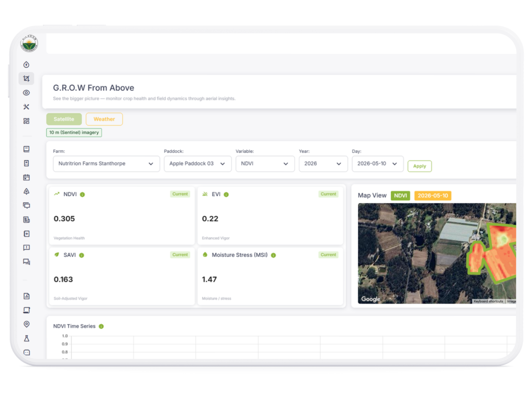The height and width of the screenshot is (399, 532).
Task: Open the double speech-bubble forum icon
Action: pyautogui.click(x=26, y=262)
